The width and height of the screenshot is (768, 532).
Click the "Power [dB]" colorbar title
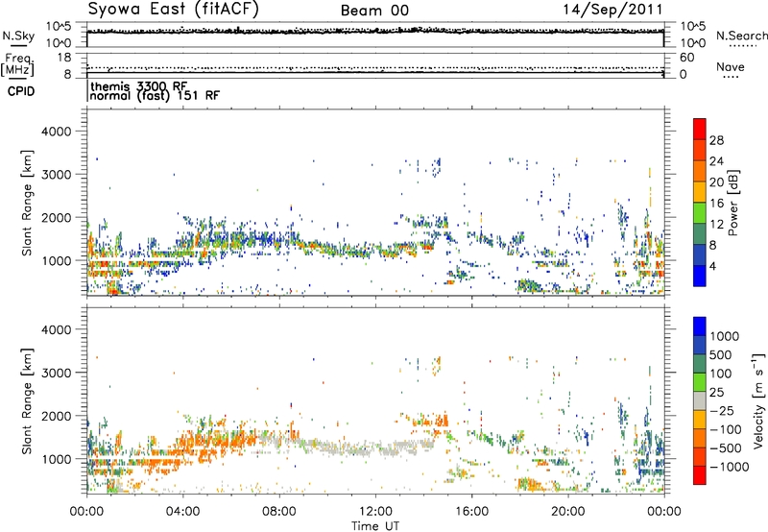tap(732, 203)
